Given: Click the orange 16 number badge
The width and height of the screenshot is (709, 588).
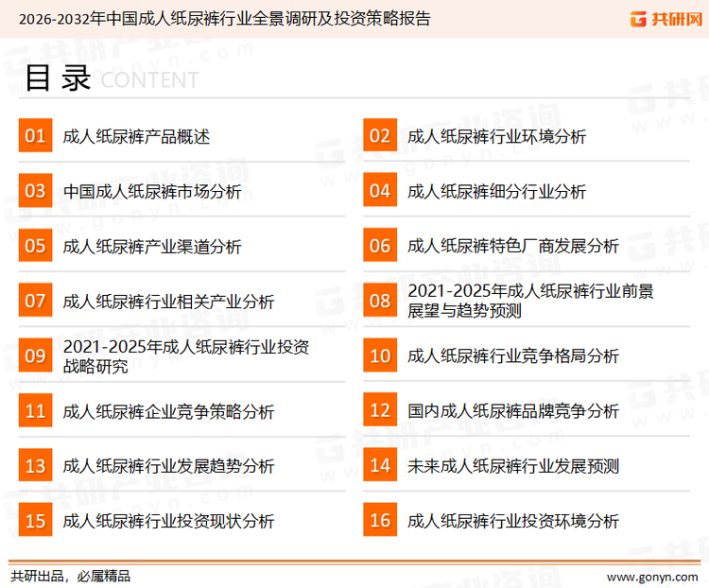Looking at the screenshot, I should click(380, 521).
